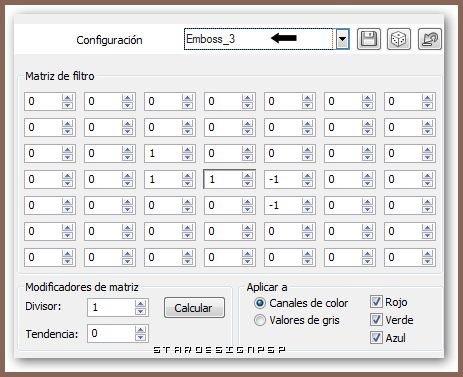Uncheck the Rojo channel checkbox
This screenshot has height=377, width=463.
click(x=376, y=302)
